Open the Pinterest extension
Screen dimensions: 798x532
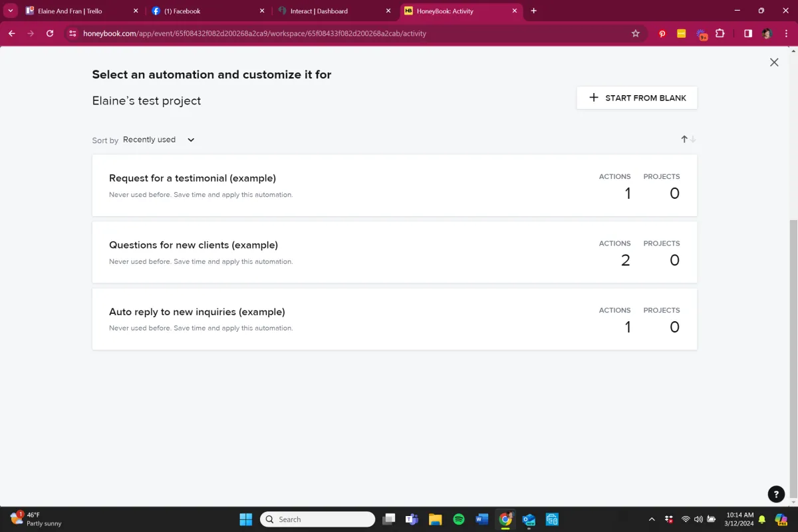662,33
